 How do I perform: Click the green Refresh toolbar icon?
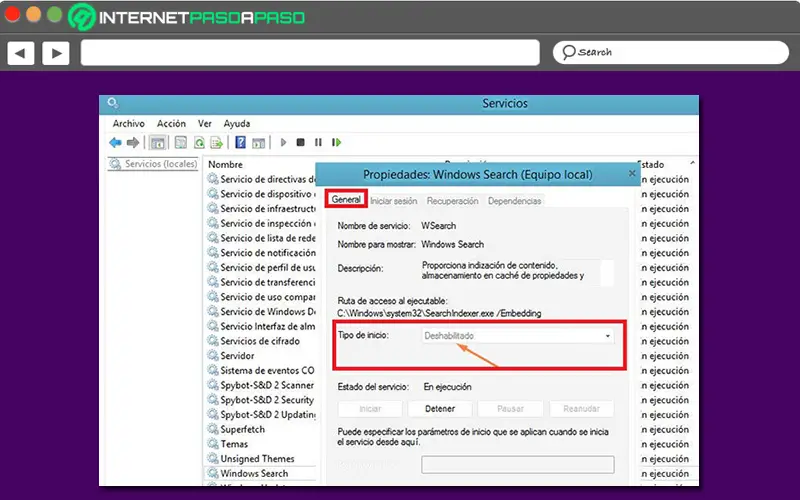199,142
